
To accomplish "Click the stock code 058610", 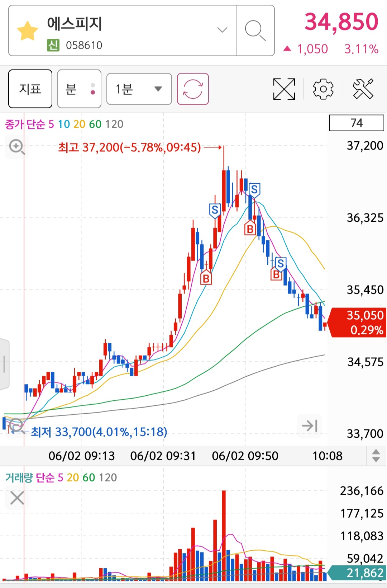I will click(x=84, y=45).
